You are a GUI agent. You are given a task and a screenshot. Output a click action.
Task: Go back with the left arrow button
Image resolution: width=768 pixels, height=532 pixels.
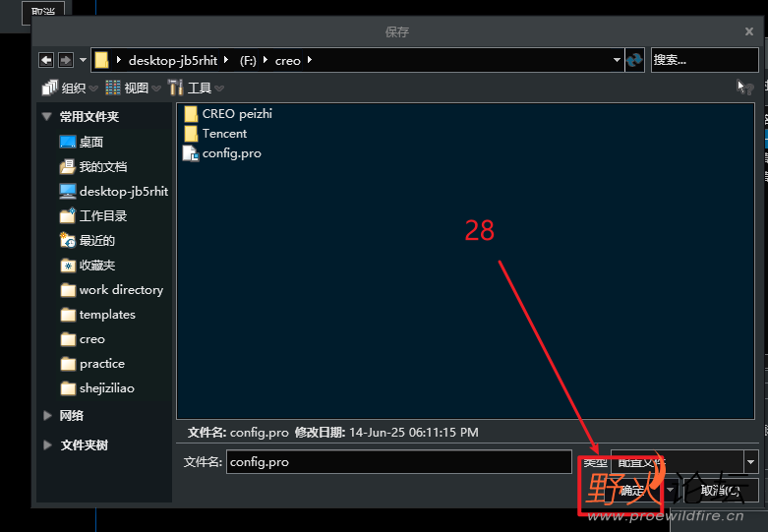[46, 60]
